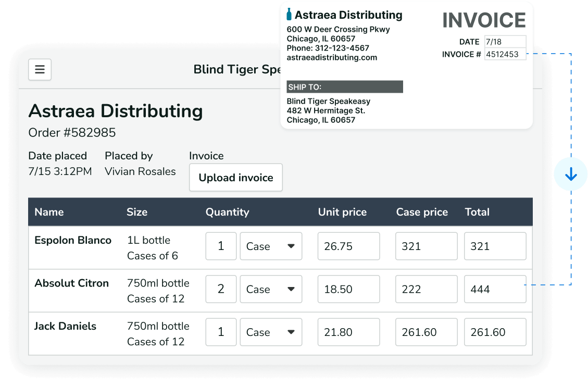The image size is (588, 387).
Task: Click the Upload invoice button
Action: (x=235, y=177)
